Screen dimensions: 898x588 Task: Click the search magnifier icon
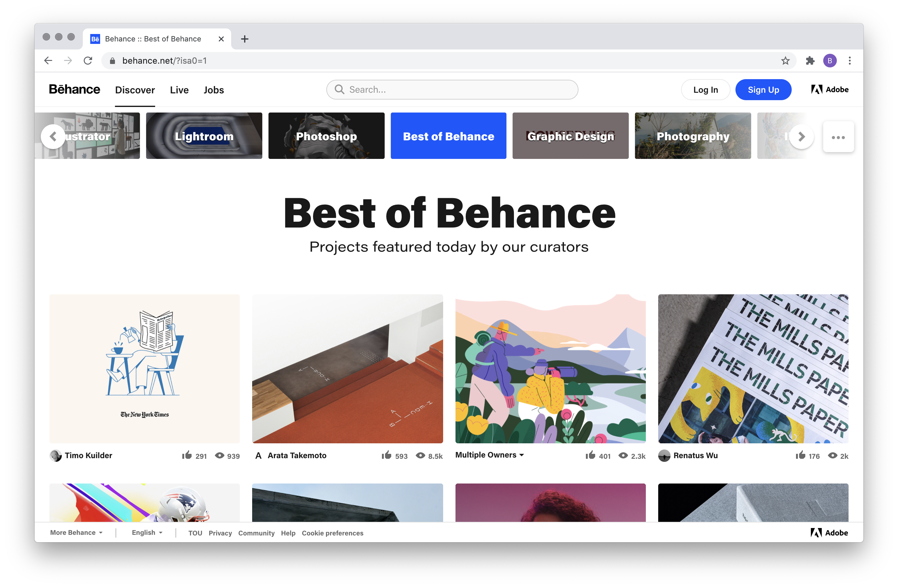[338, 89]
